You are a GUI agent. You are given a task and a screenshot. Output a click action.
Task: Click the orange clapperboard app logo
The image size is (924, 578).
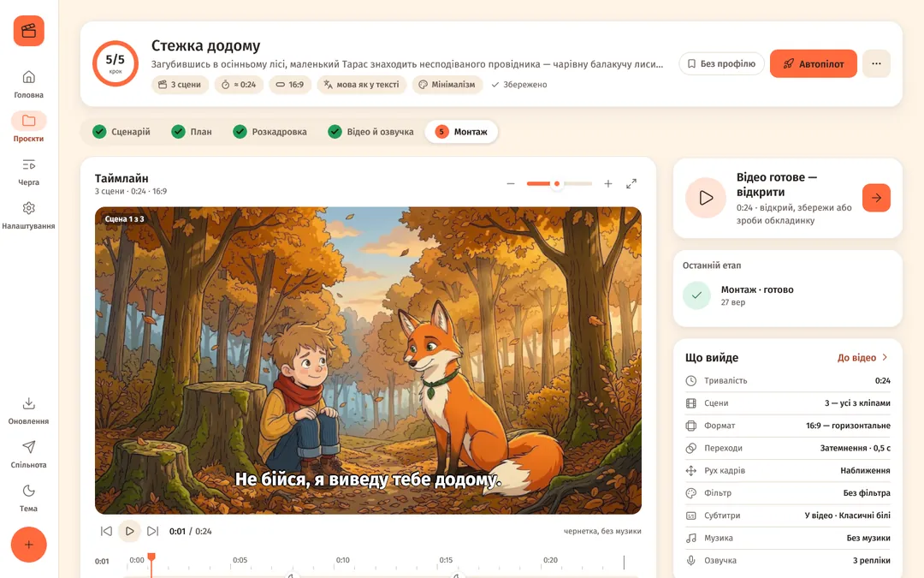click(x=29, y=31)
